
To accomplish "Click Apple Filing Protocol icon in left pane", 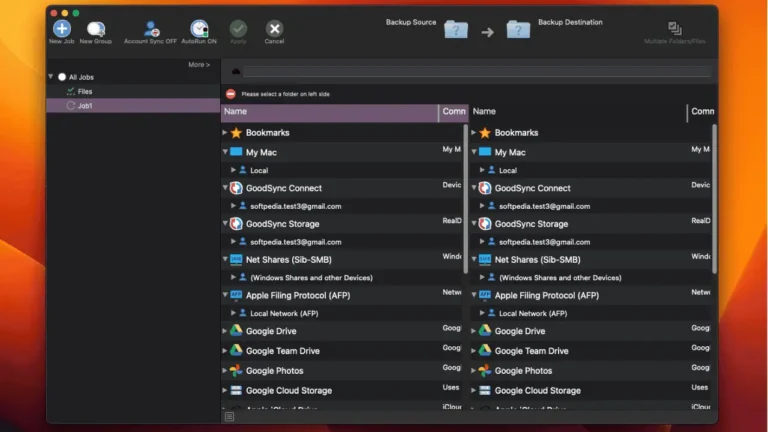I will pyautogui.click(x=236, y=295).
